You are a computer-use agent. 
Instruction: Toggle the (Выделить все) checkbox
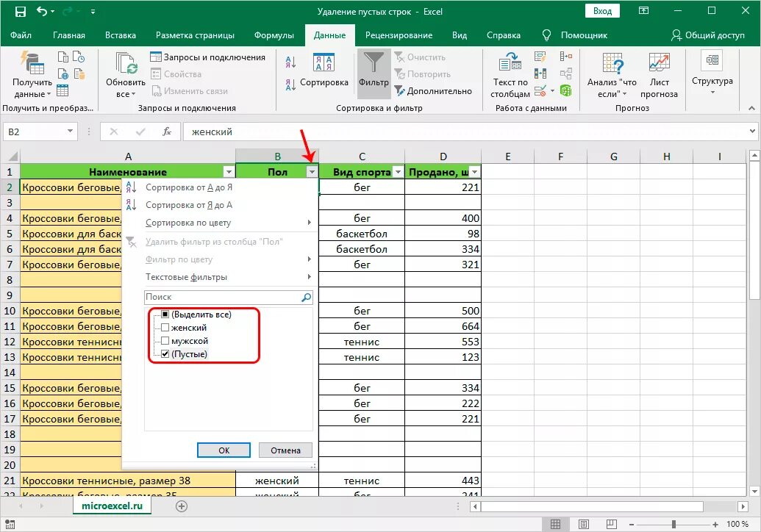(165, 314)
